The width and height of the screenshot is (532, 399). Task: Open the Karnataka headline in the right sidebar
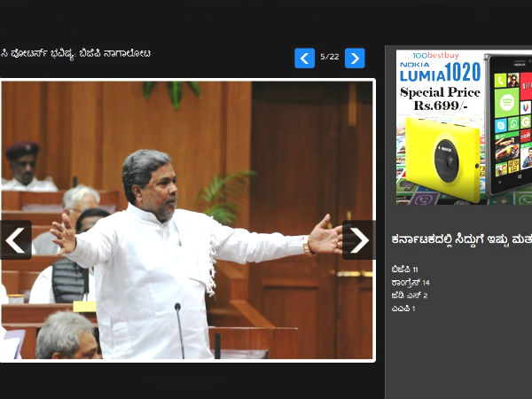point(461,239)
